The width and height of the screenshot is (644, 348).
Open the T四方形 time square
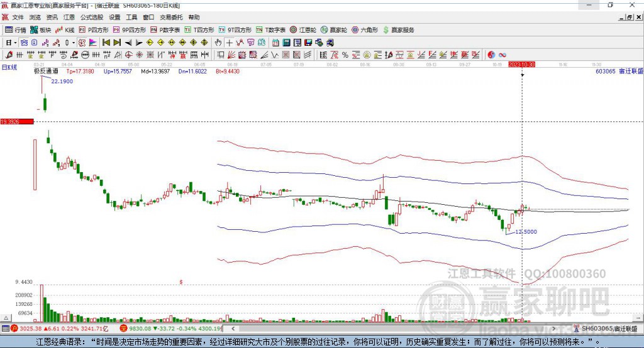tap(199, 30)
